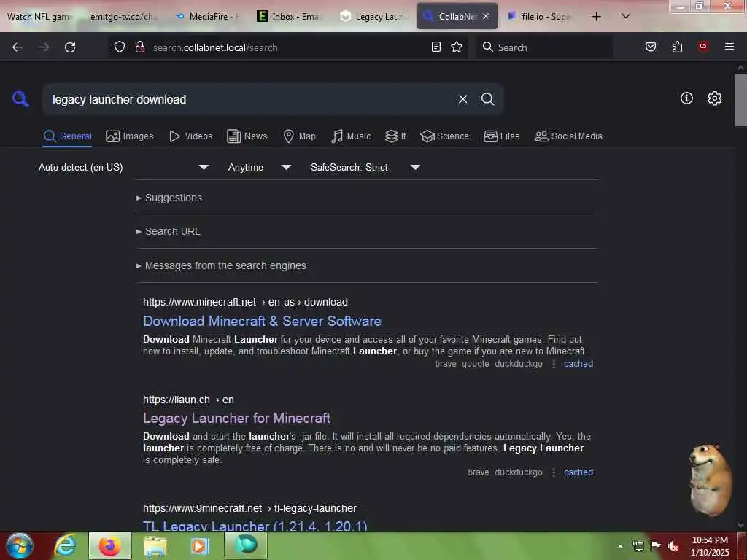Open the Windows Start button
The height and width of the screenshot is (560, 747).
click(20, 545)
